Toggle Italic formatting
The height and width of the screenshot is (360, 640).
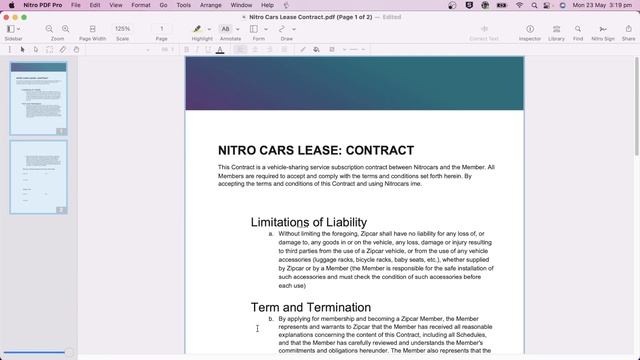click(197, 49)
